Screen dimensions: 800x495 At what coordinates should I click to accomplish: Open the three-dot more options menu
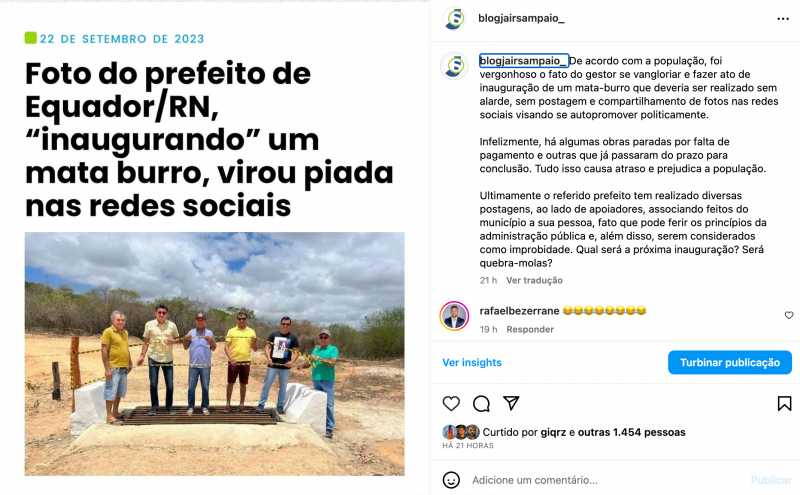(x=783, y=19)
